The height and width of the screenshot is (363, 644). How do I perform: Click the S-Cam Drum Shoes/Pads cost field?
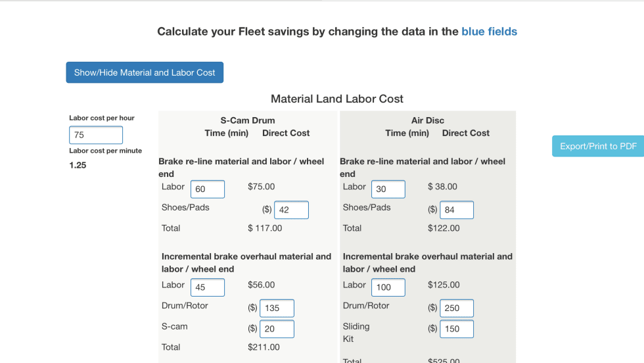291,210
